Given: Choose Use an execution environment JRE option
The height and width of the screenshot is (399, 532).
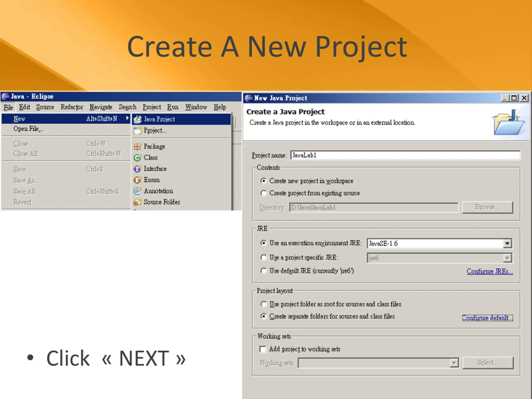Looking at the screenshot, I should (x=264, y=243).
